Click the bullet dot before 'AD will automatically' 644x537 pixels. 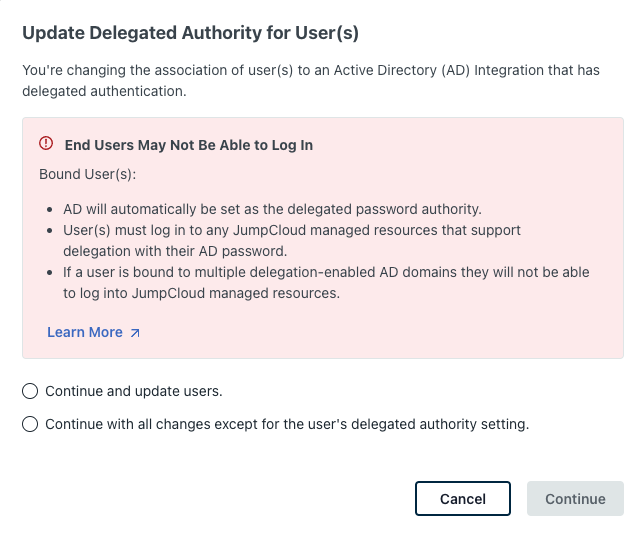(50, 210)
